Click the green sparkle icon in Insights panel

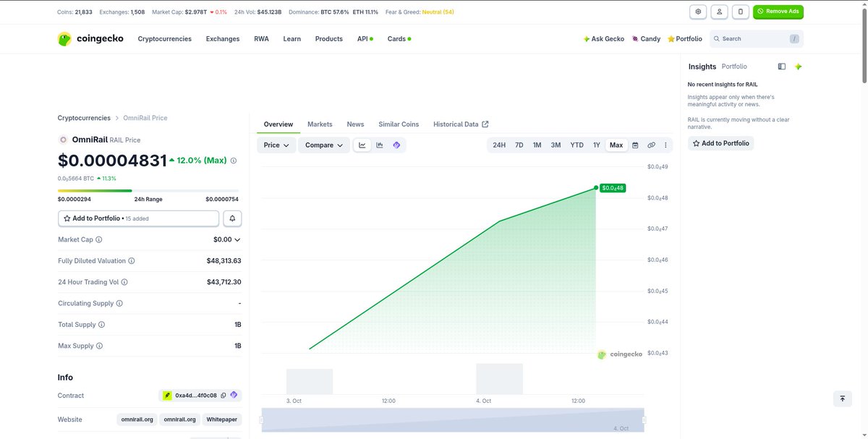(x=798, y=67)
